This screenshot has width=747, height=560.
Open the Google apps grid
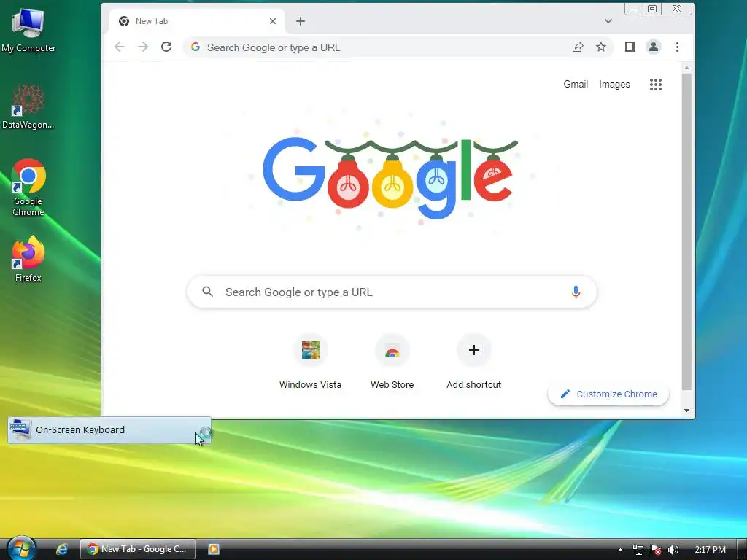point(656,85)
